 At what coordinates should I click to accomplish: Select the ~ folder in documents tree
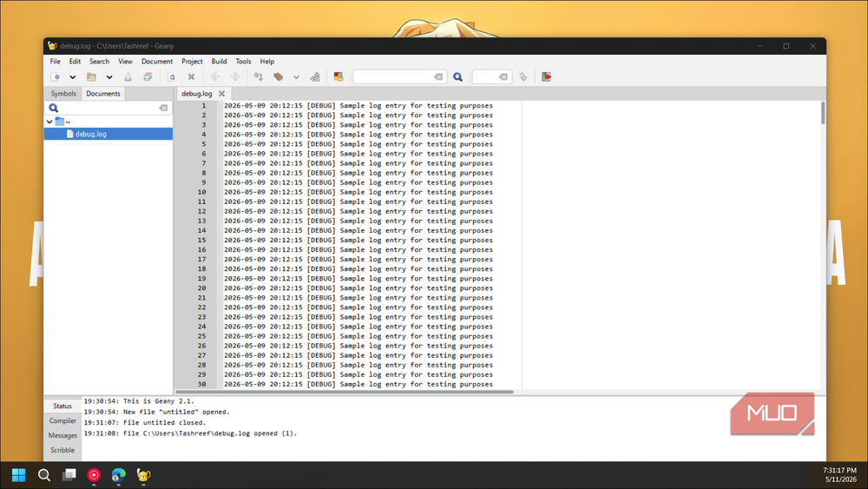[x=63, y=122]
